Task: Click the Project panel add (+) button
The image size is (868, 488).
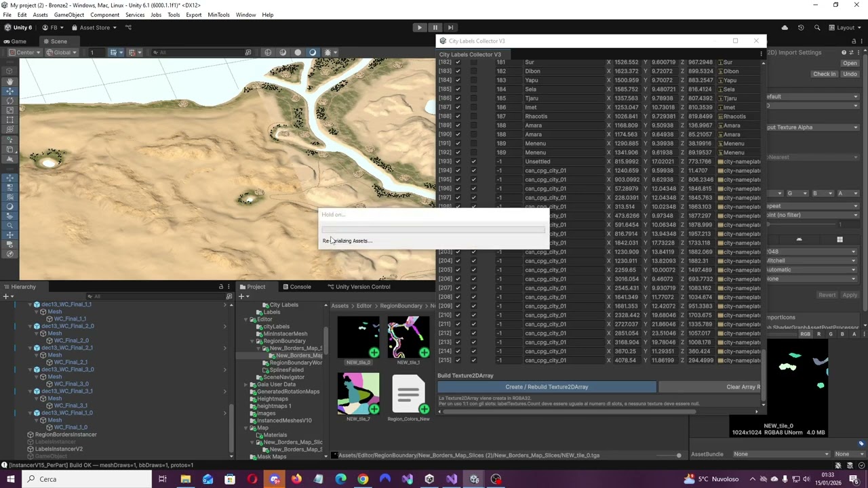Action: (241, 296)
